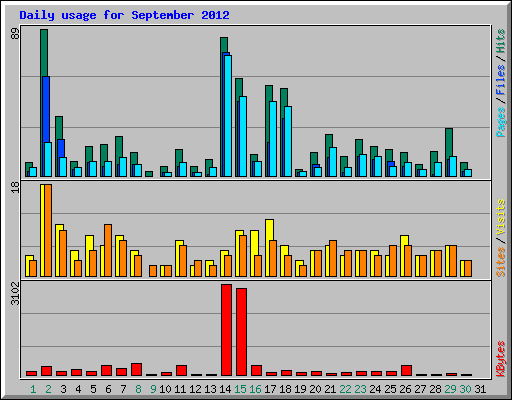Click day label "30" on the x-axis
The image size is (512, 400).
coord(465,389)
